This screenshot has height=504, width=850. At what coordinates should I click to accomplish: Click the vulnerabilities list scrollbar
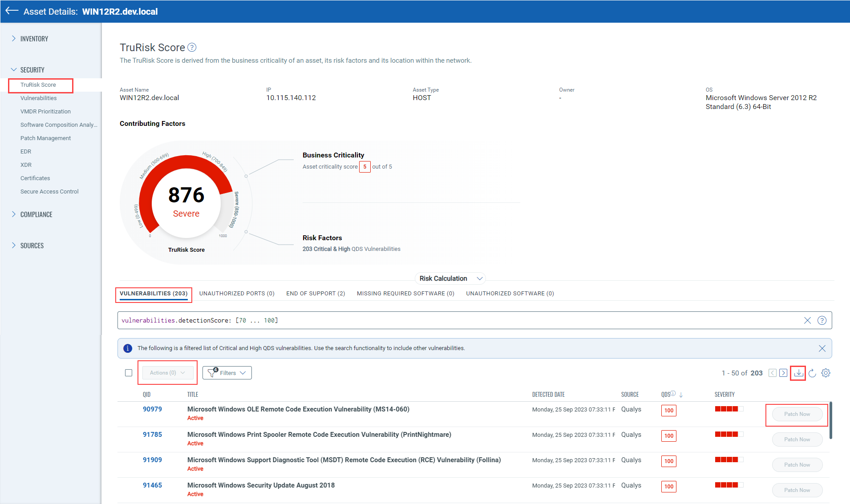[831, 420]
